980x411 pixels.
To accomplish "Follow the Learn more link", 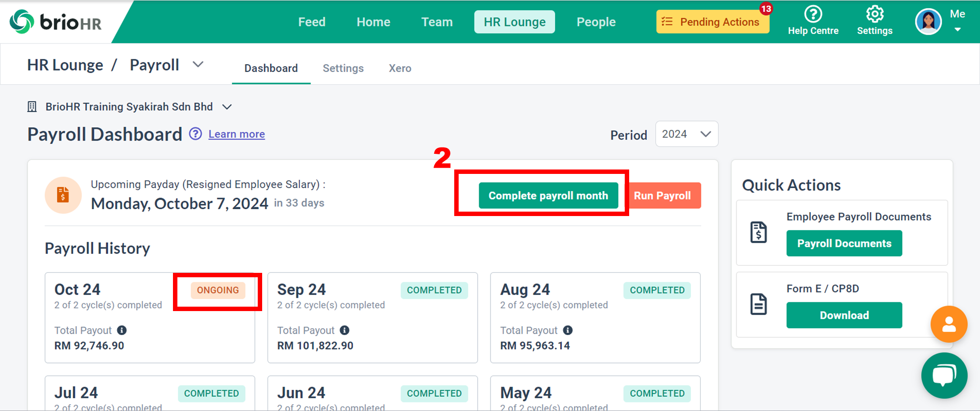I will pos(237,134).
